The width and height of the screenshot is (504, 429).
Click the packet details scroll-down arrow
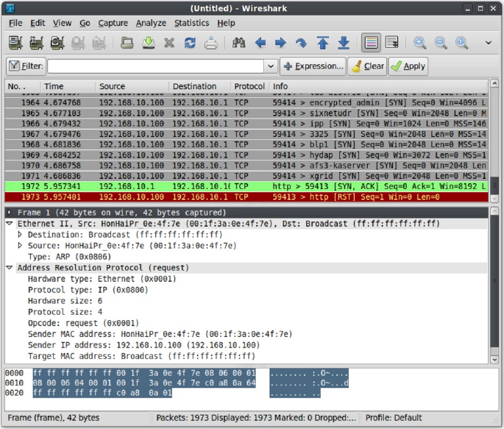point(494,359)
